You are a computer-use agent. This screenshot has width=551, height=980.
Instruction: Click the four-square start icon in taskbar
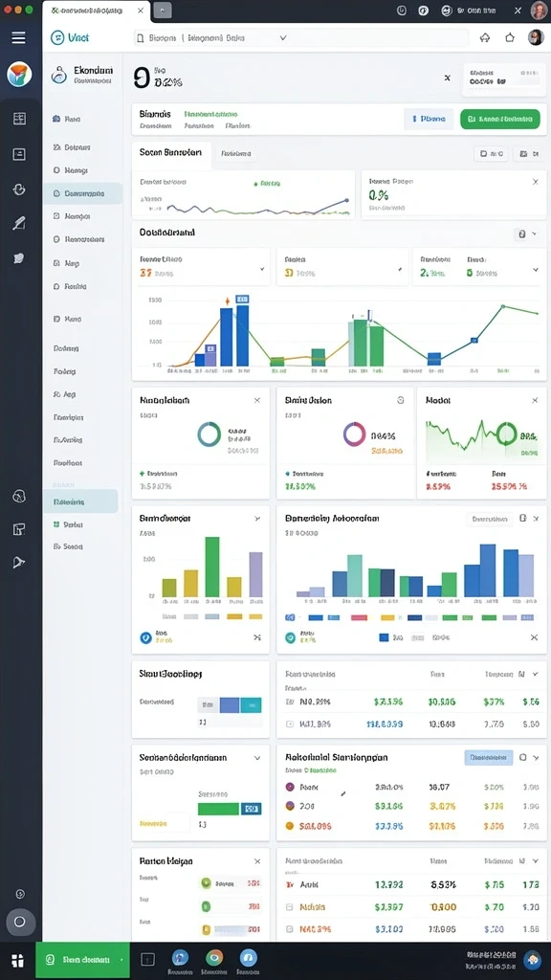(x=17, y=960)
